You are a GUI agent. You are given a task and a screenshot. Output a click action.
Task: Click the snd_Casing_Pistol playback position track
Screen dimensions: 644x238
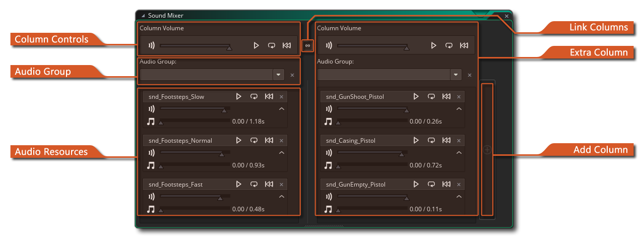[x=372, y=165]
